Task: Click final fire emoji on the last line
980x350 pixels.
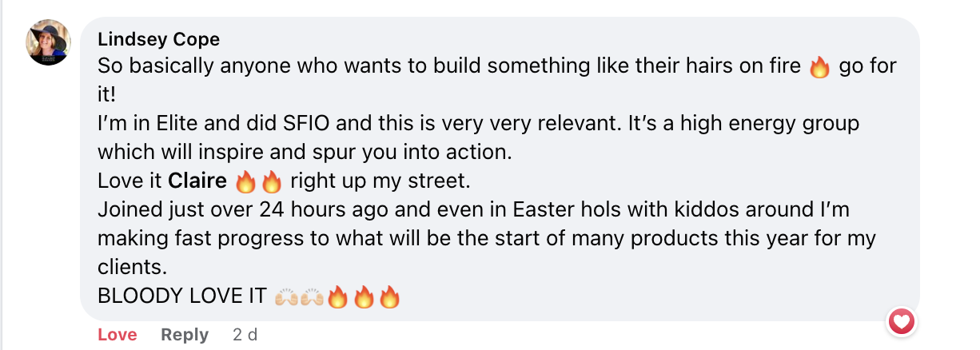Action: [x=389, y=297]
